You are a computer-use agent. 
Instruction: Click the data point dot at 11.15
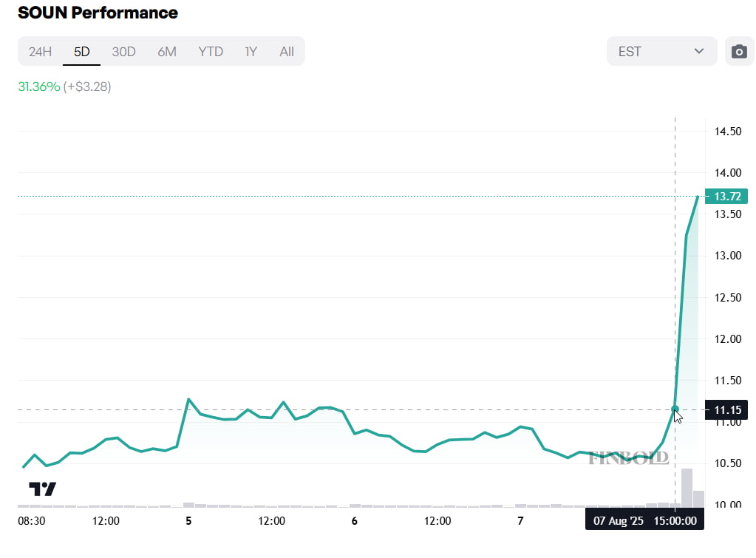click(675, 409)
